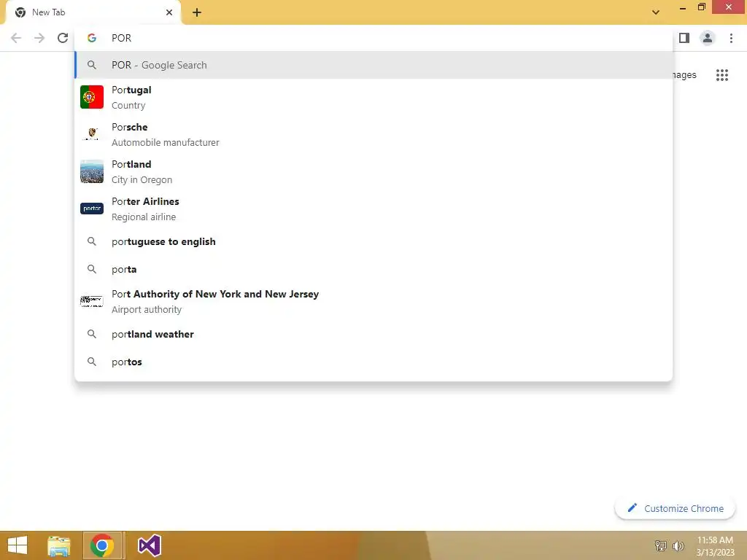
Task: Click magnifier icon beside portos
Action: [92, 362]
